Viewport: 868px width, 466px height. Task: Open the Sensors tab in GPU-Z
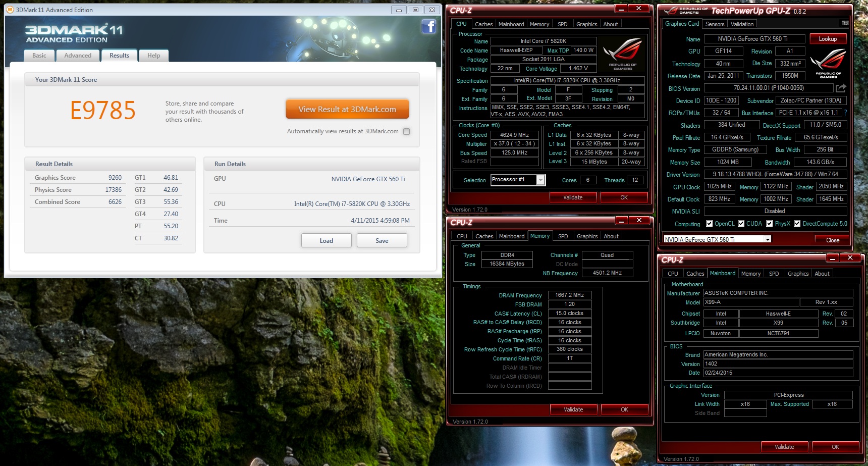[715, 24]
